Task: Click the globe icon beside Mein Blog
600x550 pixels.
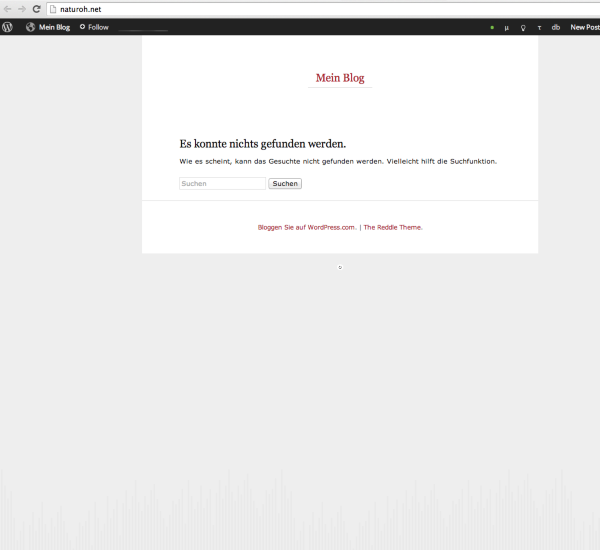Action: point(30,27)
